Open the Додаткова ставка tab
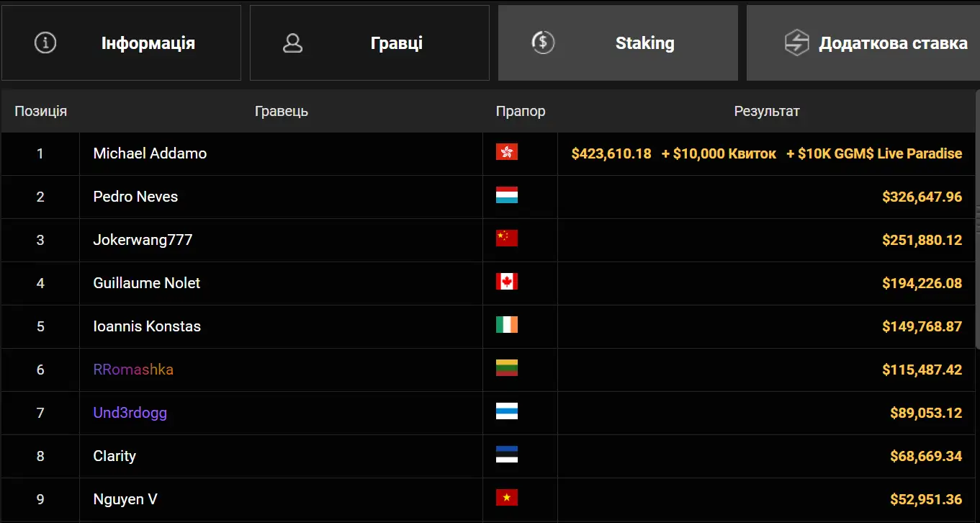This screenshot has width=980, height=523. pyautogui.click(x=863, y=43)
